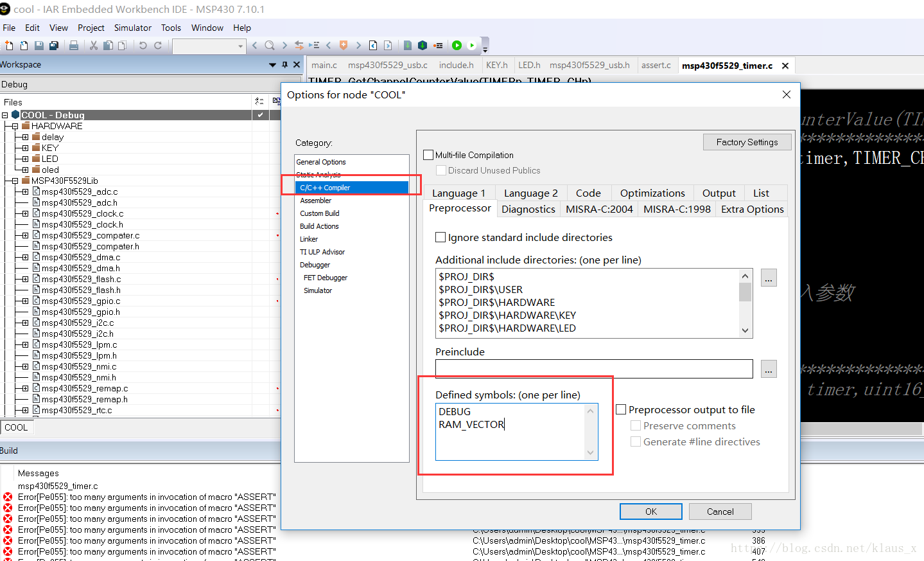Enable Multi-file Compilation checkbox
This screenshot has height=561, width=924.
pos(429,155)
